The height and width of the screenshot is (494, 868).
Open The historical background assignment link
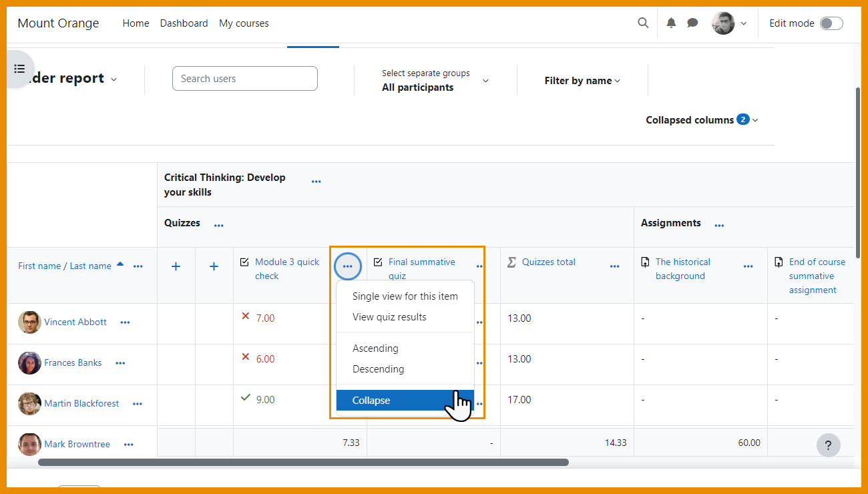[682, 269]
